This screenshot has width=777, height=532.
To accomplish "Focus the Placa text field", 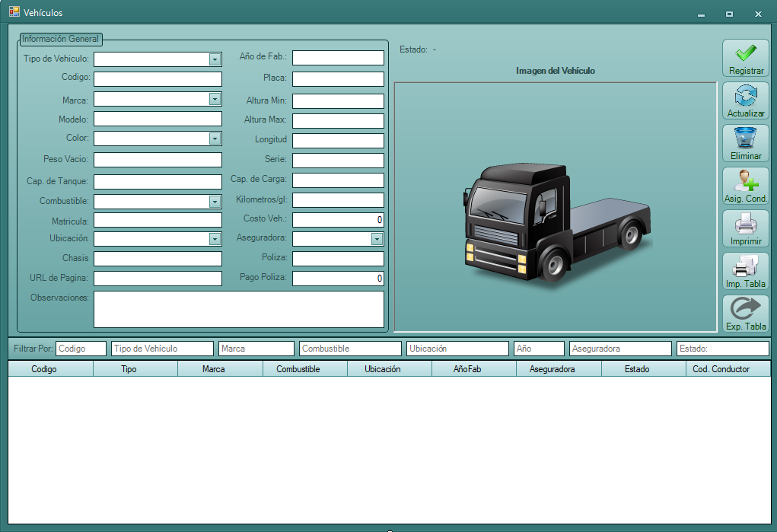I will point(338,79).
